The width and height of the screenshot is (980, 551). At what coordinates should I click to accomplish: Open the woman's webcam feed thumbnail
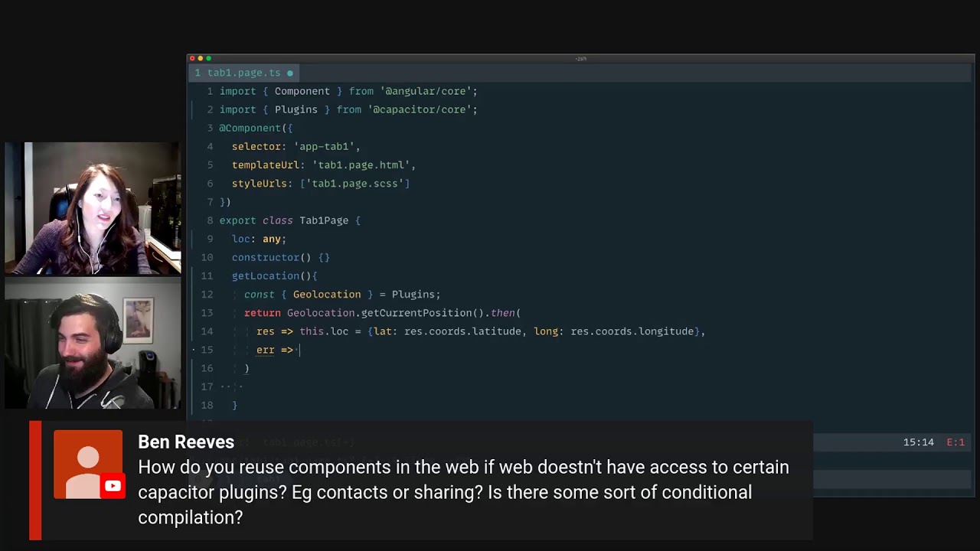point(93,208)
